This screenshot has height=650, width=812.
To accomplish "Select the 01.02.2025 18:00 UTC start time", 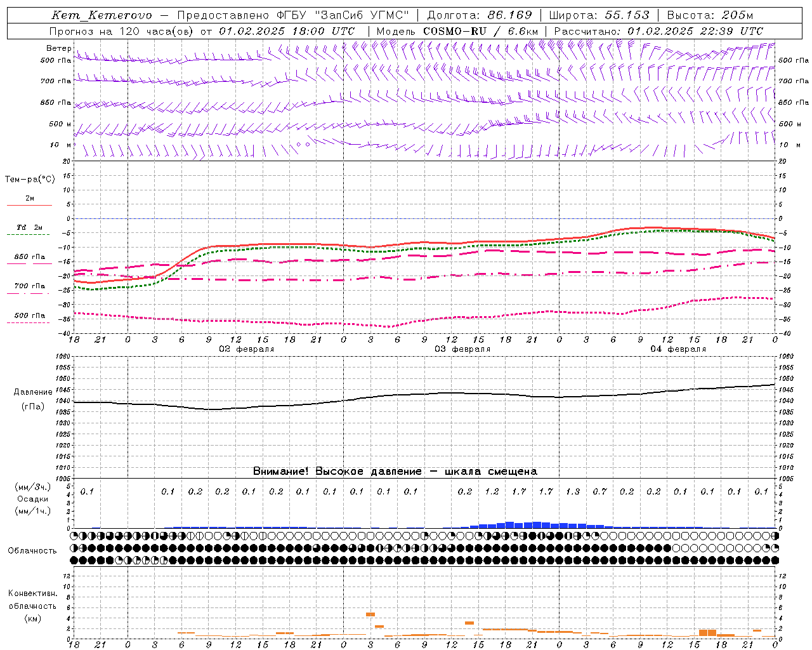I will 287,31.
